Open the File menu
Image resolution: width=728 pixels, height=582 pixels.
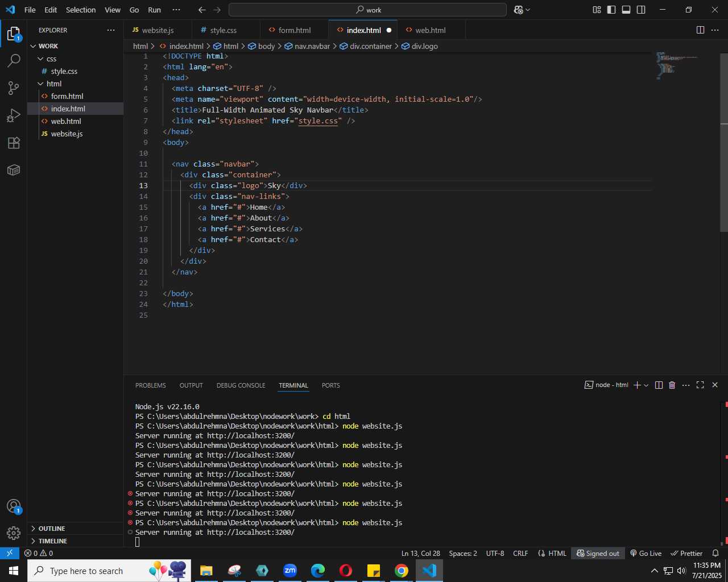(x=30, y=10)
